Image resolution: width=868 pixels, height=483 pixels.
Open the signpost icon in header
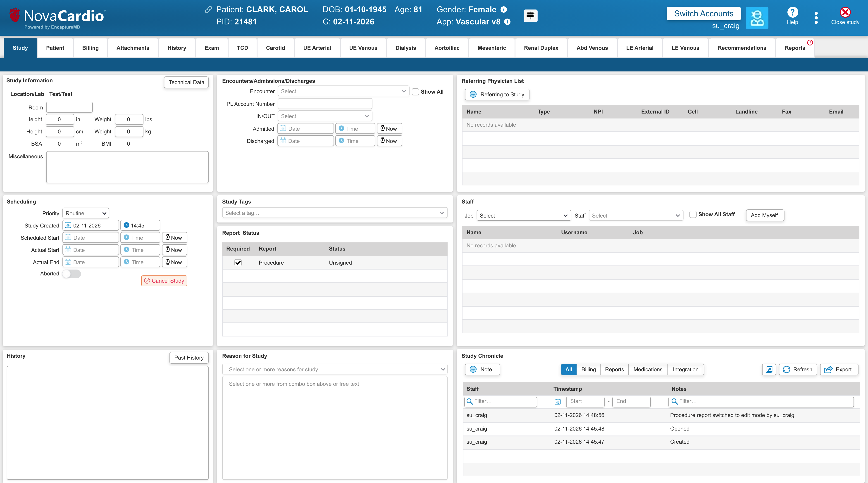click(530, 16)
